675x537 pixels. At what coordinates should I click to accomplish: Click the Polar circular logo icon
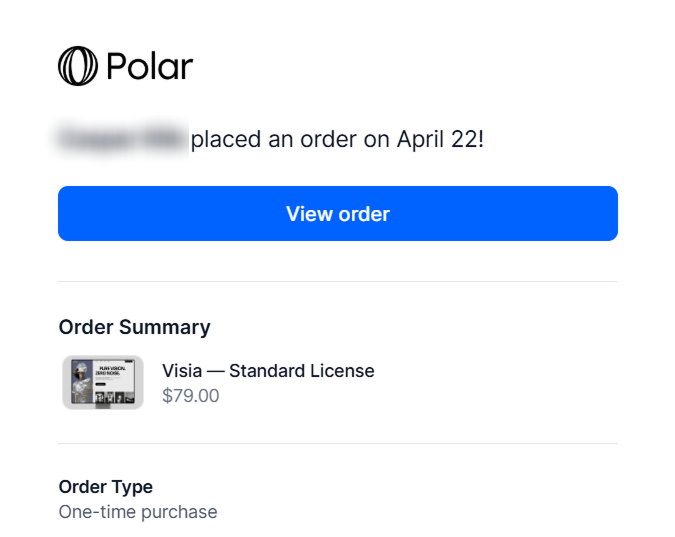pos(78,66)
